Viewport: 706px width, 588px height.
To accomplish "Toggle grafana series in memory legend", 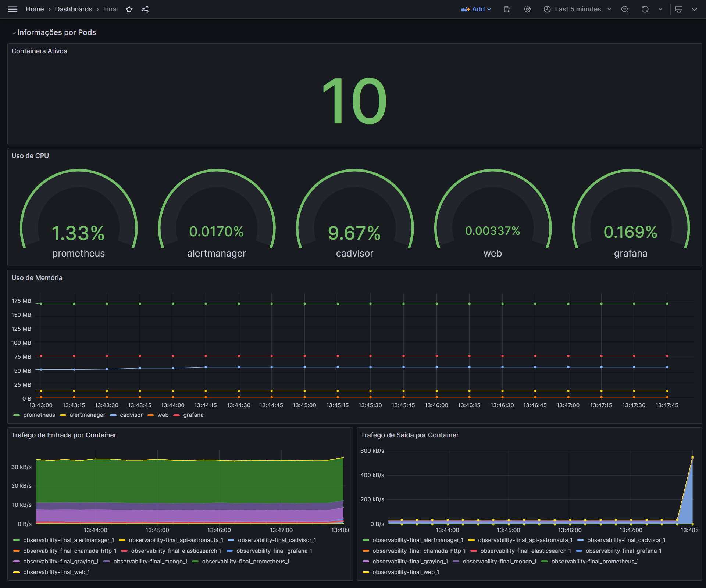I will pyautogui.click(x=193, y=415).
